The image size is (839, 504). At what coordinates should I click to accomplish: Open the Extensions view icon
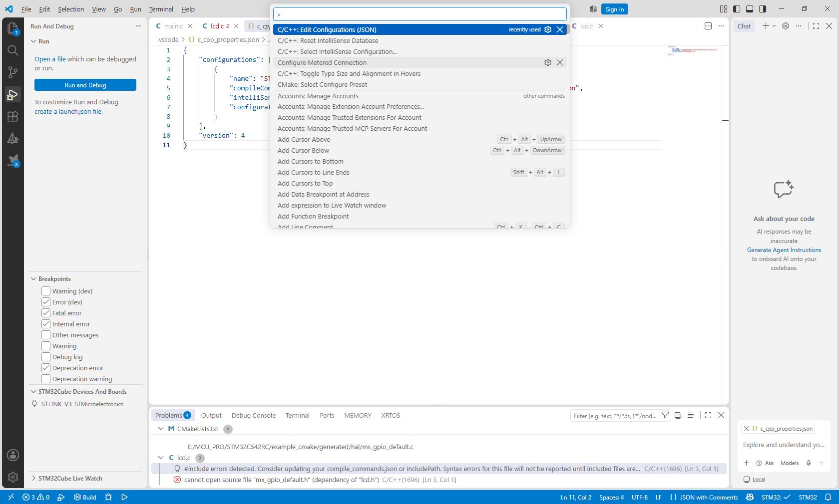[x=13, y=116]
